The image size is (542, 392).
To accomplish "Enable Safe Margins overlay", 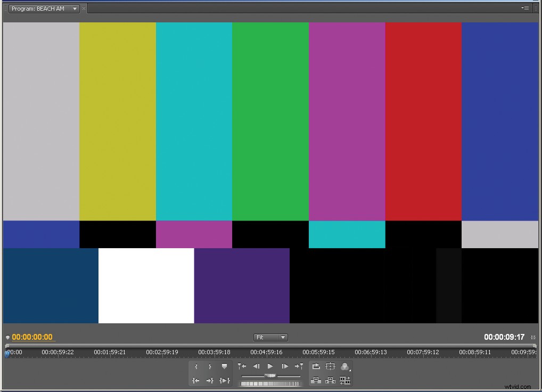I will pos(331,366).
